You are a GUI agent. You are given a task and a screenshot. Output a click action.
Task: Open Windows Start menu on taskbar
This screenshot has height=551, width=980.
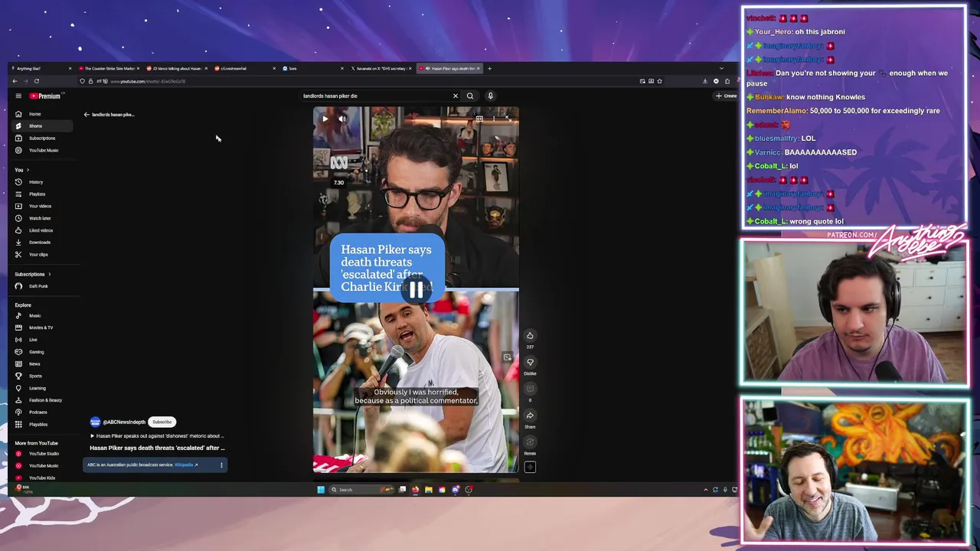pos(321,490)
